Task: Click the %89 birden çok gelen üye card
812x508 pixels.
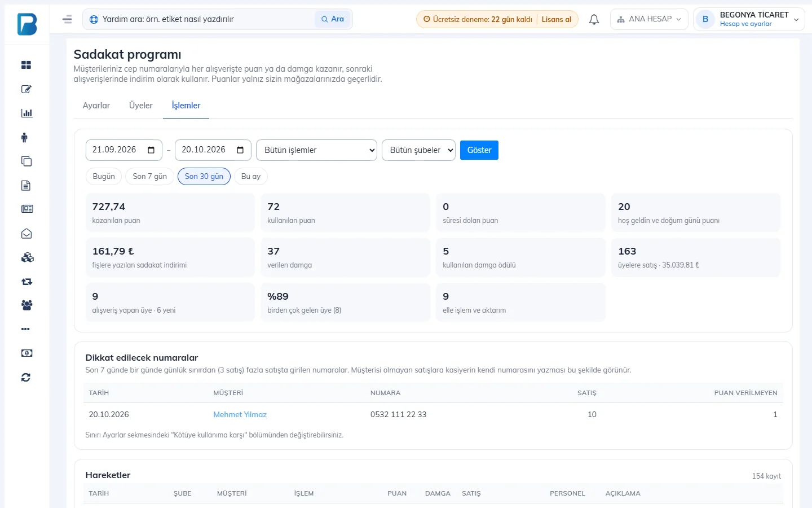Action: [x=345, y=303]
